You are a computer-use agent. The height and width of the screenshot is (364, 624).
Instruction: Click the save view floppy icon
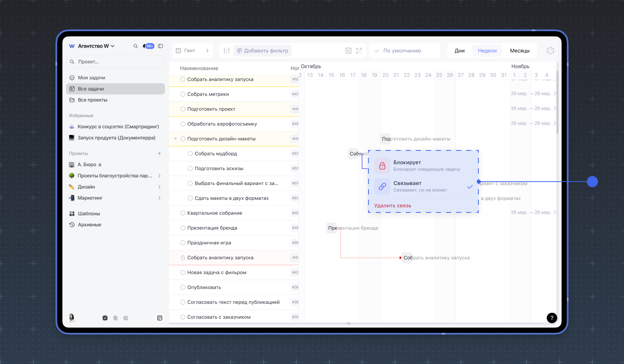click(x=348, y=51)
